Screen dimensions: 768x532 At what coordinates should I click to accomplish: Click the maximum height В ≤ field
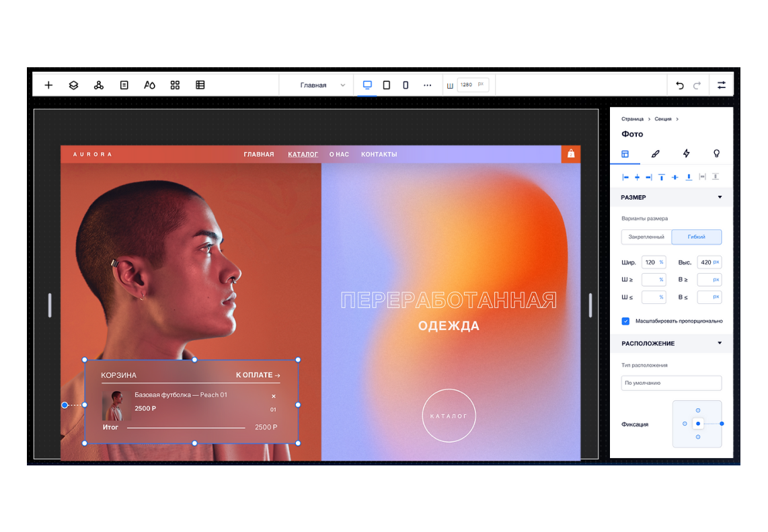click(709, 297)
